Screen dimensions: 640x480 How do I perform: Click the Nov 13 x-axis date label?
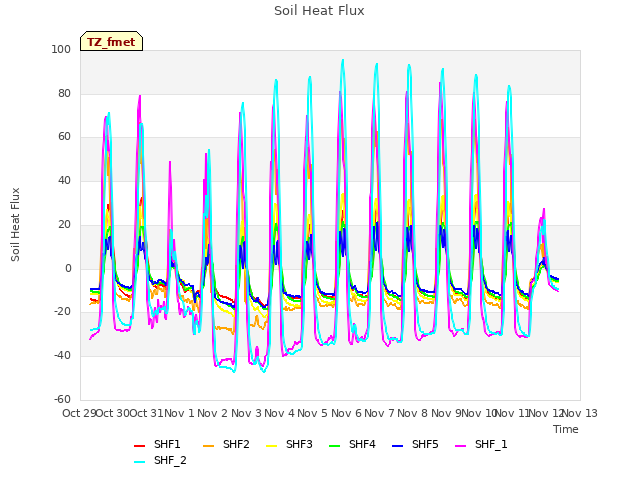(580, 413)
